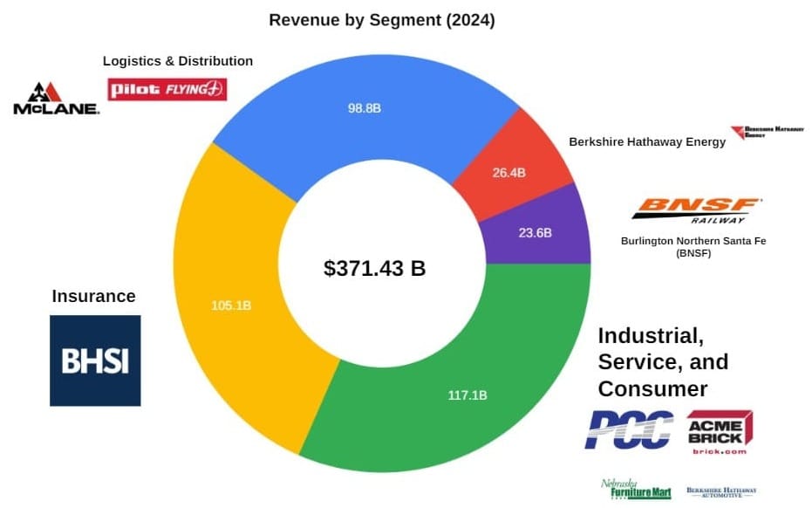The image size is (812, 508).
Task: Click the 26.4B value label
Action: coord(509,173)
